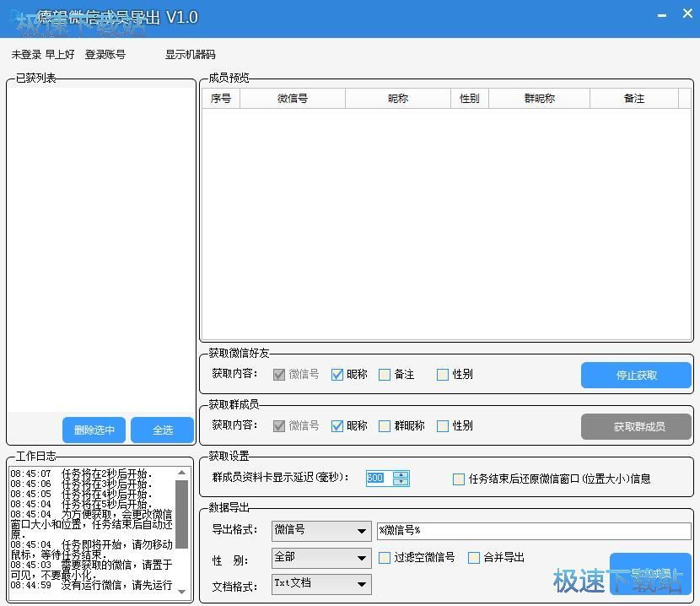This screenshot has width=700, height=606.
Task: Enable 群昵称 checkbox under 获取群成员
Action: click(x=385, y=426)
